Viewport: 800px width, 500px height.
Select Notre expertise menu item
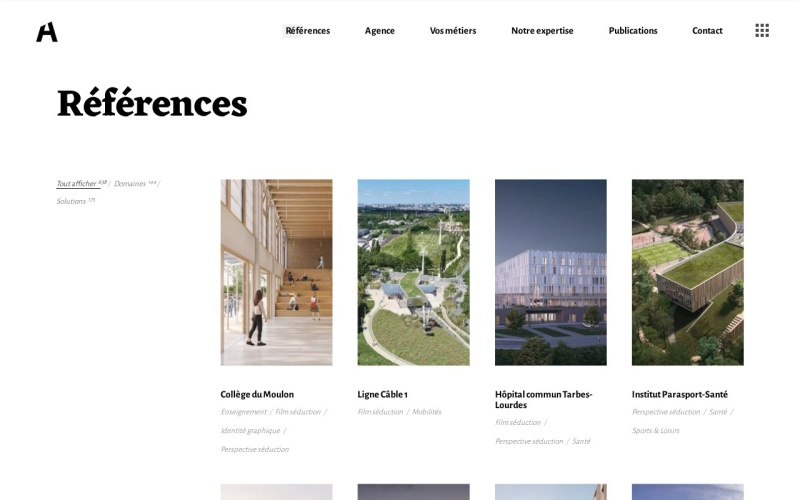[542, 31]
